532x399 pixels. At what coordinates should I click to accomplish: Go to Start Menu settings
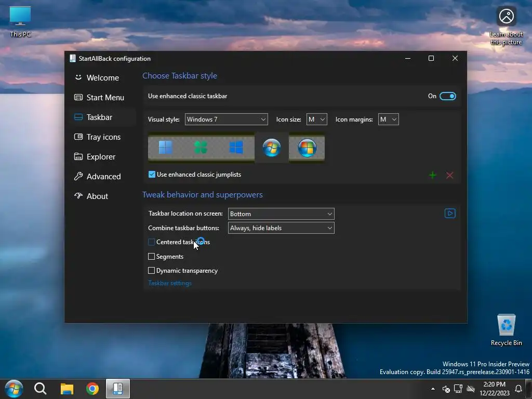click(102, 97)
